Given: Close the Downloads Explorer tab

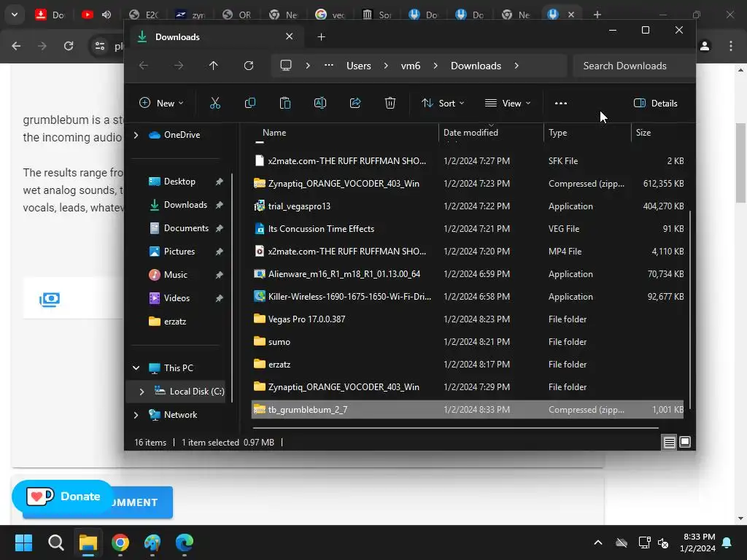Looking at the screenshot, I should tap(289, 36).
